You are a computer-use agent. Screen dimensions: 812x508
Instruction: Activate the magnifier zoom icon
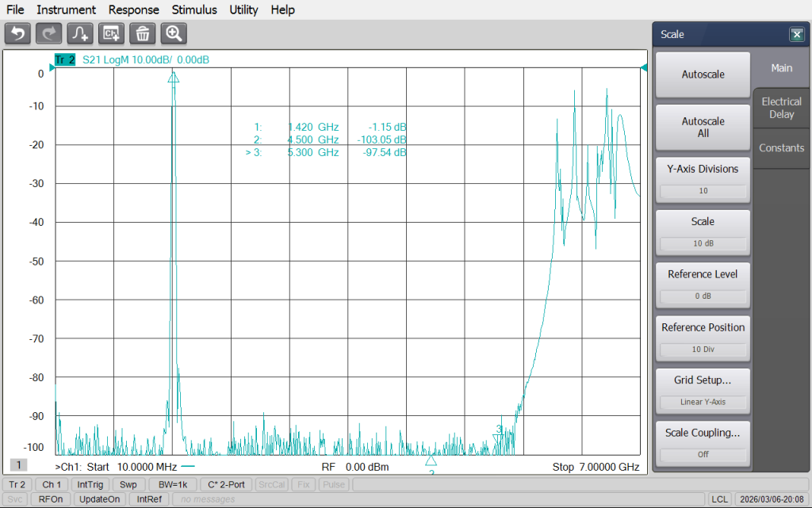tap(174, 33)
